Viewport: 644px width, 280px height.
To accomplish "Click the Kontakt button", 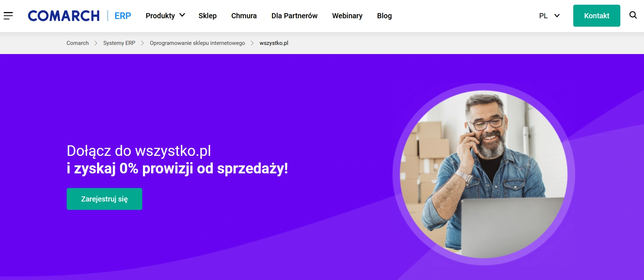I will (x=597, y=16).
